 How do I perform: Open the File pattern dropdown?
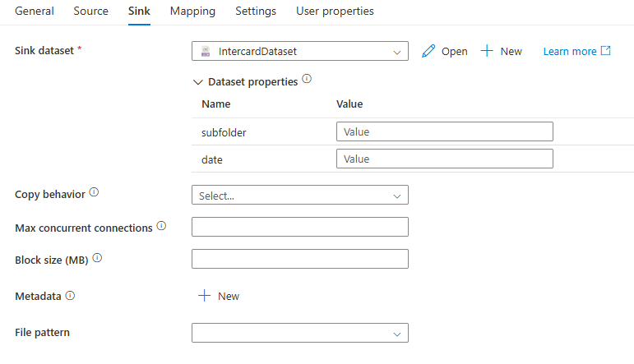pos(300,333)
